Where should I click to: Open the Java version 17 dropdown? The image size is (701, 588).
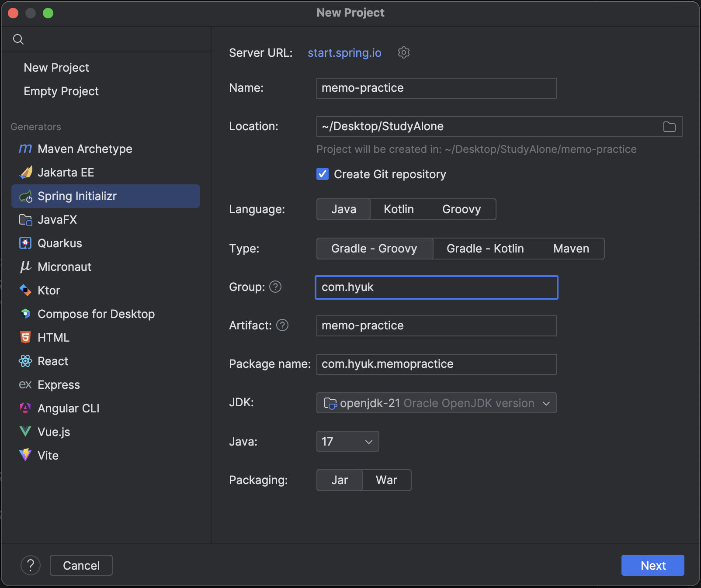pyautogui.click(x=347, y=441)
